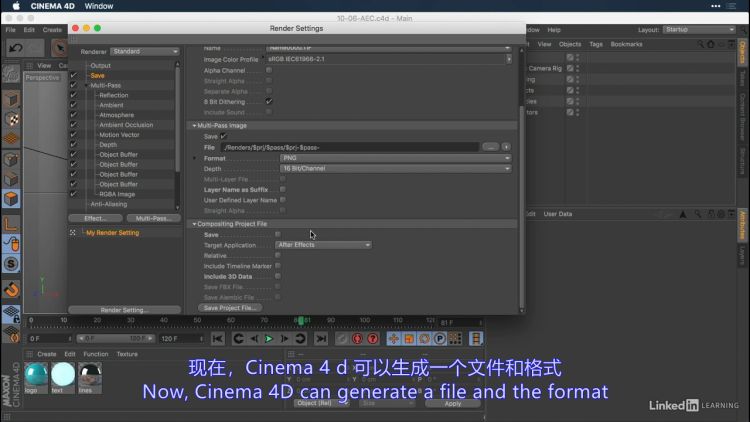The height and width of the screenshot is (422, 750).
Task: Click the Apply button in coordinates panel
Action: pyautogui.click(x=452, y=403)
